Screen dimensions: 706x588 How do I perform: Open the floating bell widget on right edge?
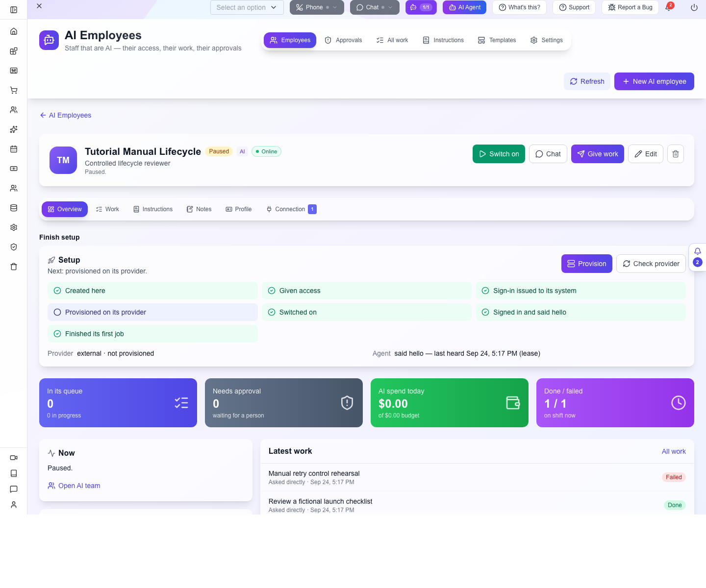tap(698, 257)
